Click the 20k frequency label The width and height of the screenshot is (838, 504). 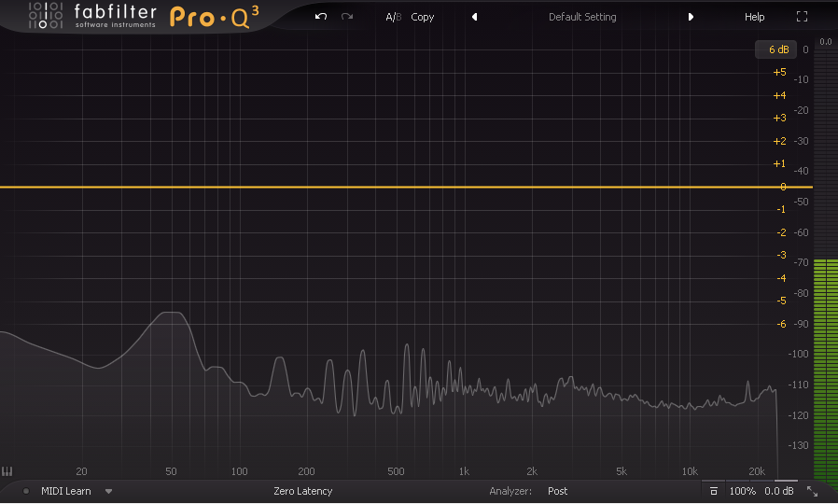point(757,471)
